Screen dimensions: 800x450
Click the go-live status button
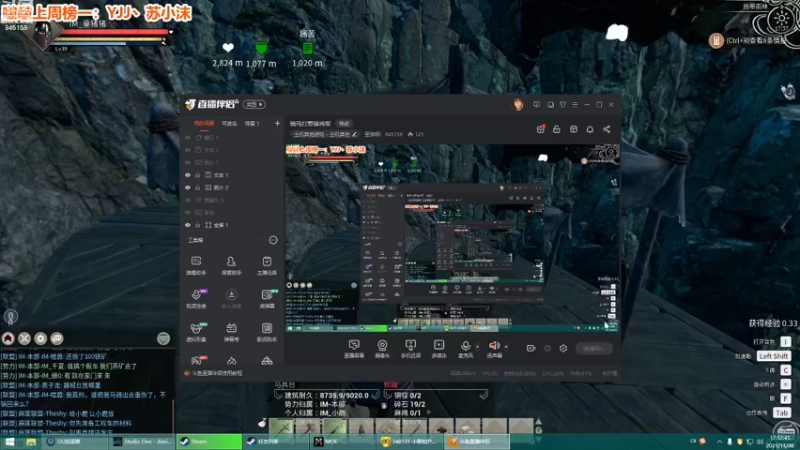click(594, 348)
